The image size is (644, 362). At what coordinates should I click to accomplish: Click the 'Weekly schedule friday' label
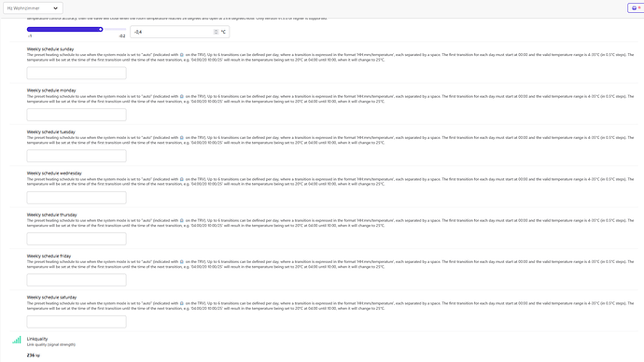49,256
